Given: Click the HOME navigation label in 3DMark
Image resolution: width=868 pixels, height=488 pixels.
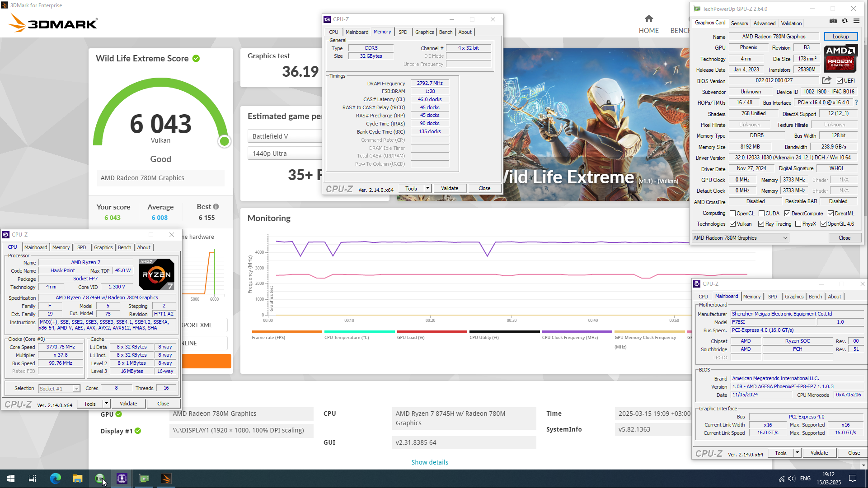Looking at the screenshot, I should (649, 31).
